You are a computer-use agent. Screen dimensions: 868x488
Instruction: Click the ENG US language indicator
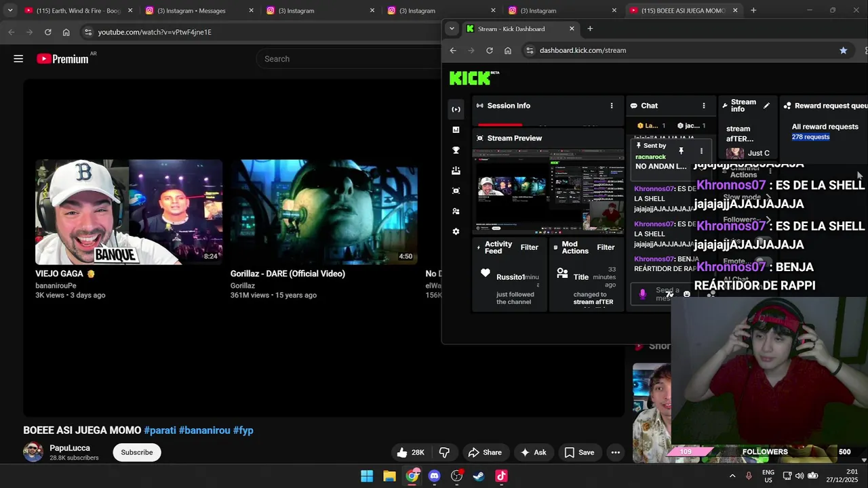pyautogui.click(x=768, y=476)
